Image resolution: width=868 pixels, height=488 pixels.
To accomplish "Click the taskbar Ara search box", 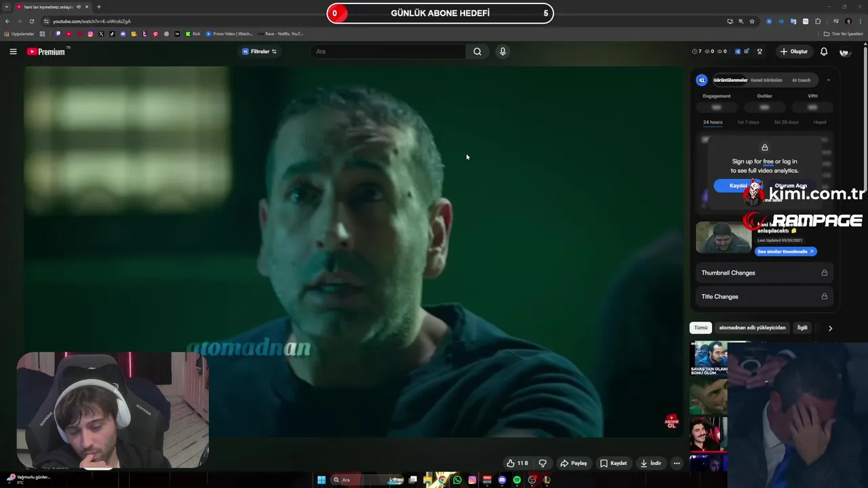I will [366, 480].
